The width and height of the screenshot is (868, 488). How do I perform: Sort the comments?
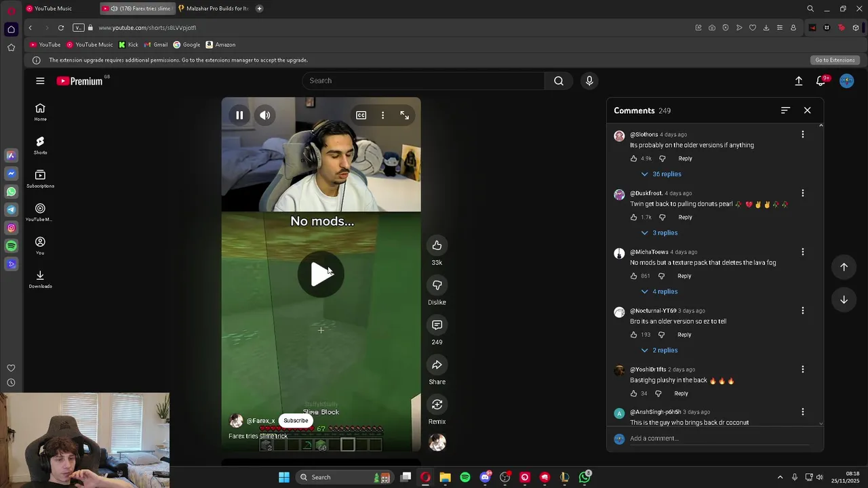785,110
